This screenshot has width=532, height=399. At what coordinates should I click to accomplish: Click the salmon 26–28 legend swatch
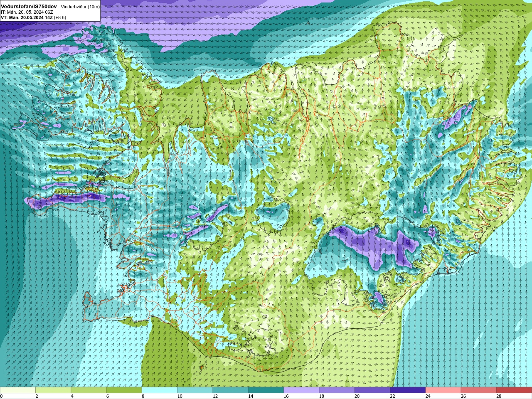pyautogui.click(x=479, y=390)
